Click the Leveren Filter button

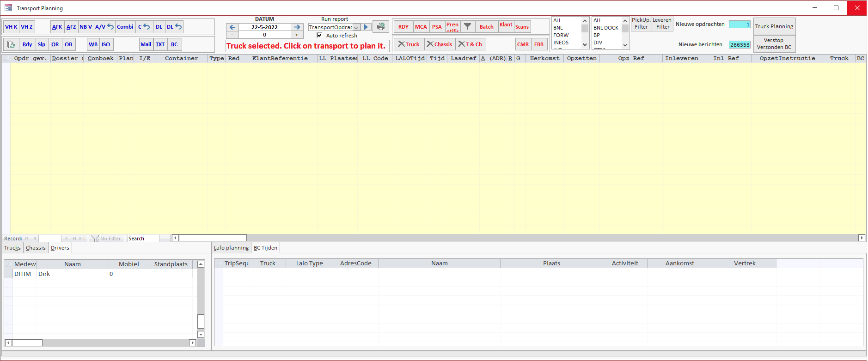662,24
